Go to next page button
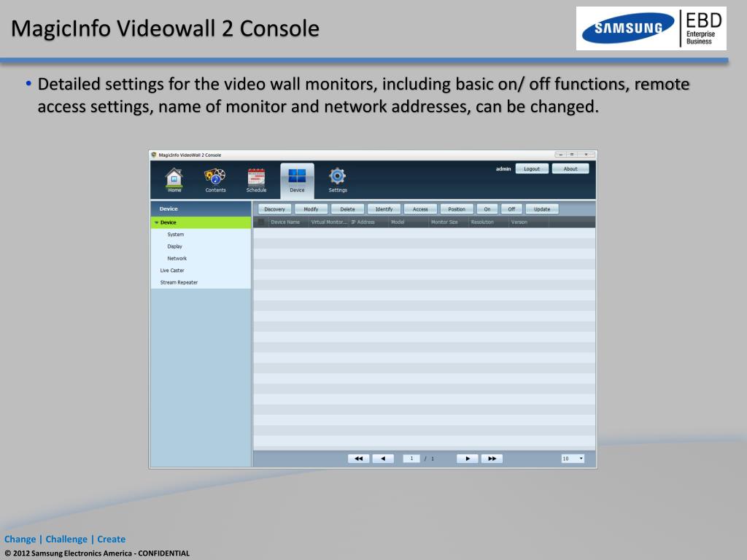Screen dimensions: 747x560 [x=468, y=459]
